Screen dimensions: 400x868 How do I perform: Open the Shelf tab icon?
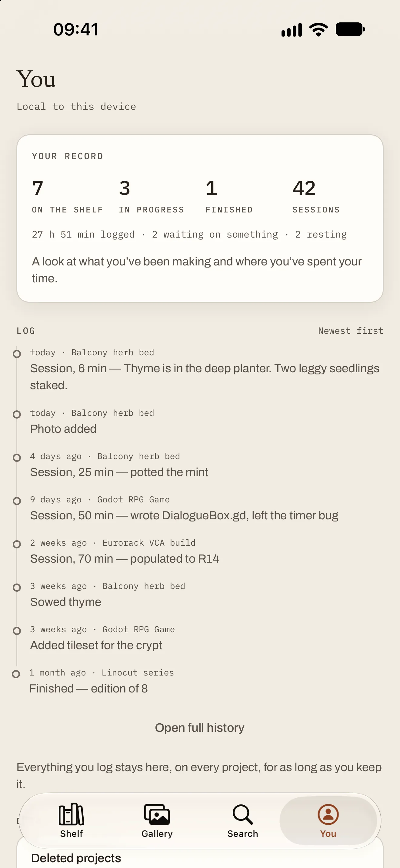[71, 814]
